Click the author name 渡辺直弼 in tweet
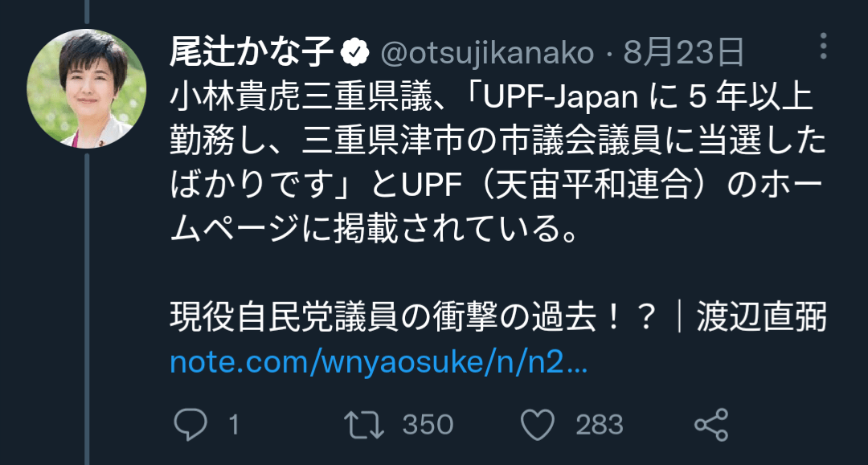The height and width of the screenshot is (465, 868). (x=762, y=318)
